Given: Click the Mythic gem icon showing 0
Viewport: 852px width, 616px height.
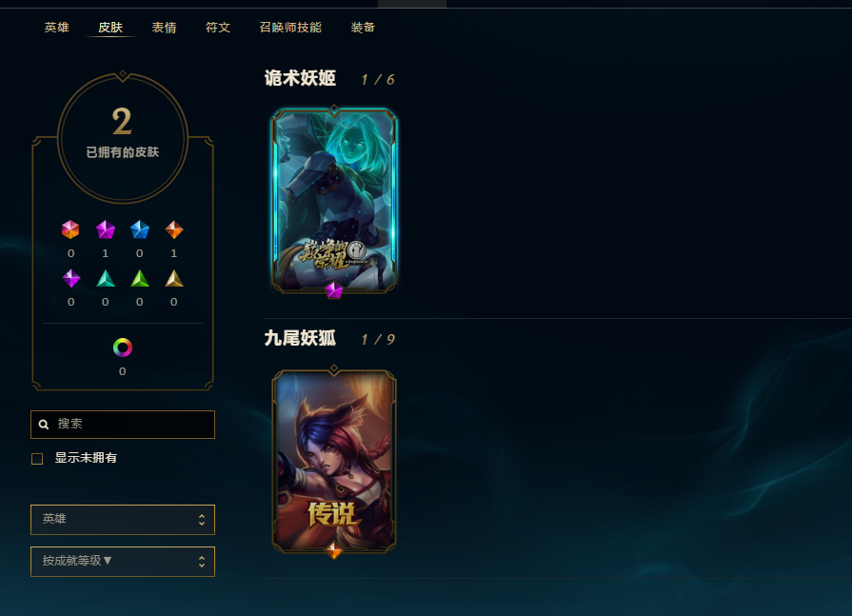Looking at the screenshot, I should 70,229.
